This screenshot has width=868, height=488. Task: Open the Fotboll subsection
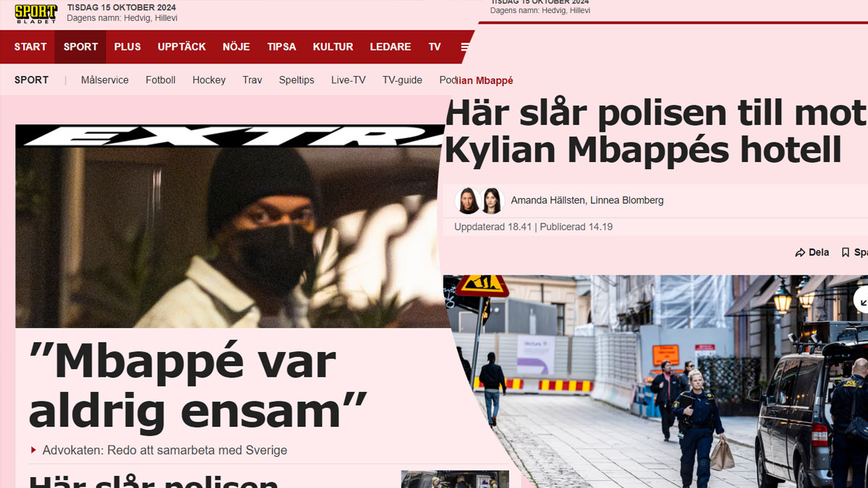pos(161,80)
